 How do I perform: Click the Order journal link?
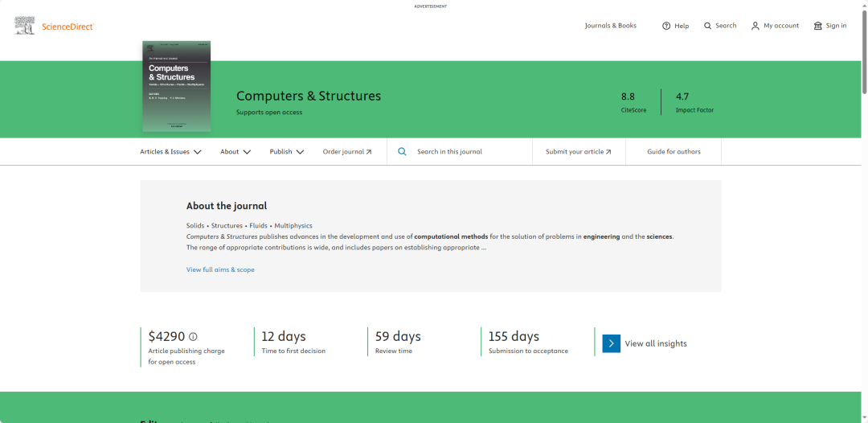[347, 152]
